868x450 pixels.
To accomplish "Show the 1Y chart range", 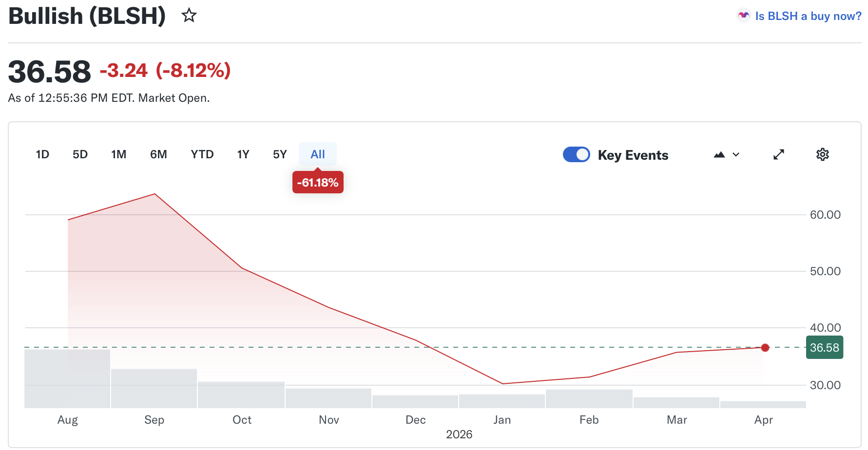I will pyautogui.click(x=243, y=154).
